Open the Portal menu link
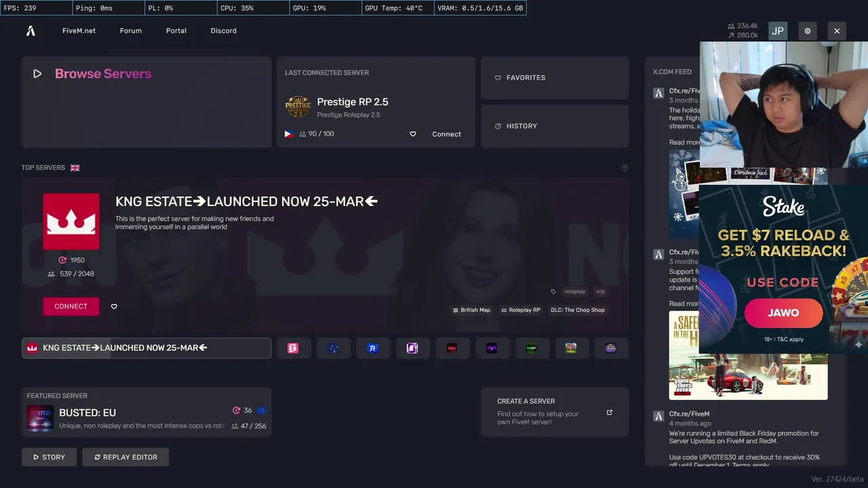Screen dimensions: 868x488 (176, 30)
